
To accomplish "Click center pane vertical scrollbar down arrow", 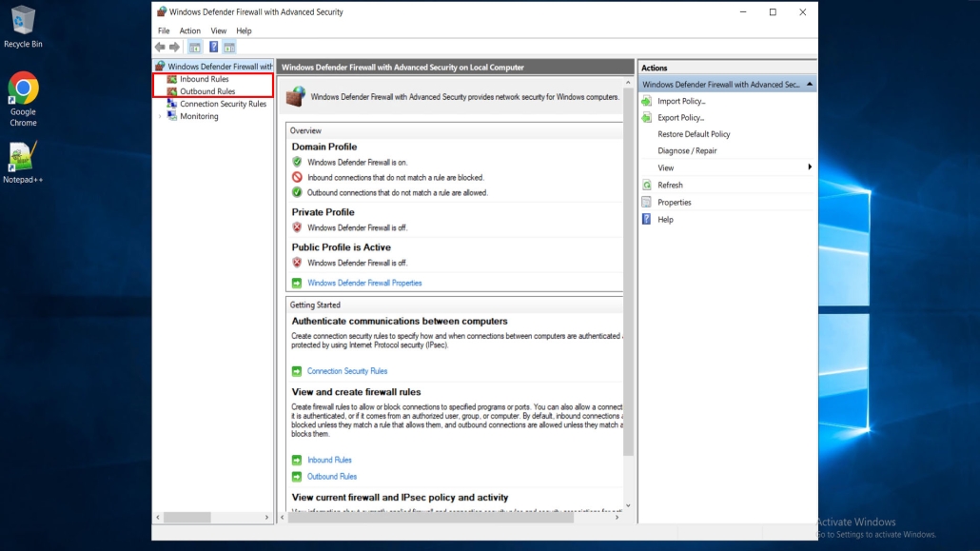I will pos(628,505).
